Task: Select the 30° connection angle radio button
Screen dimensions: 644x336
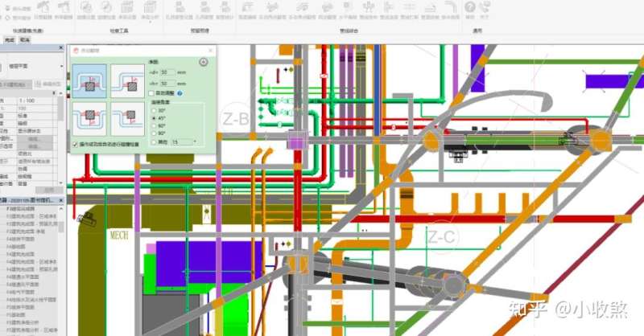Action: 154,111
